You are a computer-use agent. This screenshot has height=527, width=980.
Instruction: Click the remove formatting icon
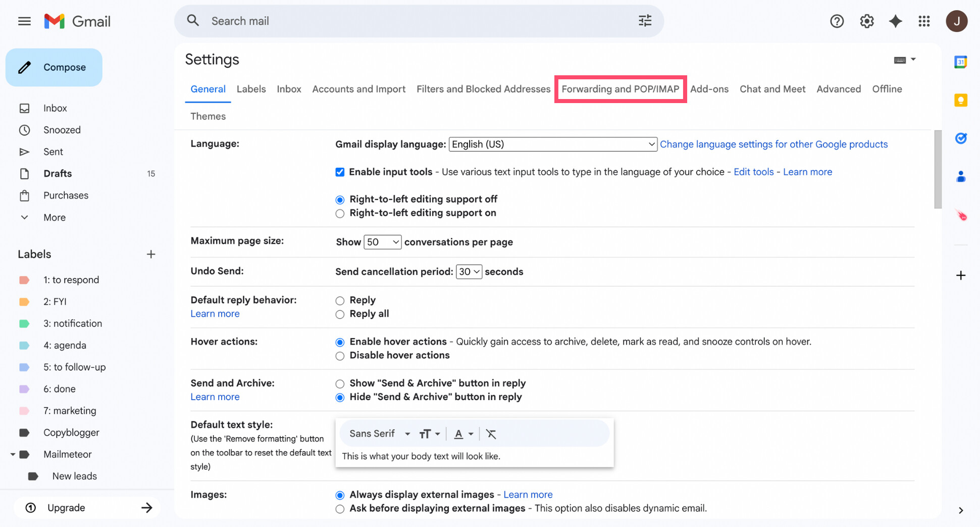tap(490, 434)
